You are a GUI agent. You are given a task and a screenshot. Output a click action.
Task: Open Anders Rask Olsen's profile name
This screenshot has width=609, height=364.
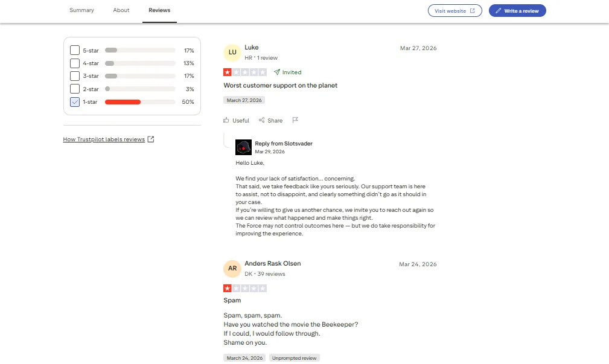coord(273,263)
